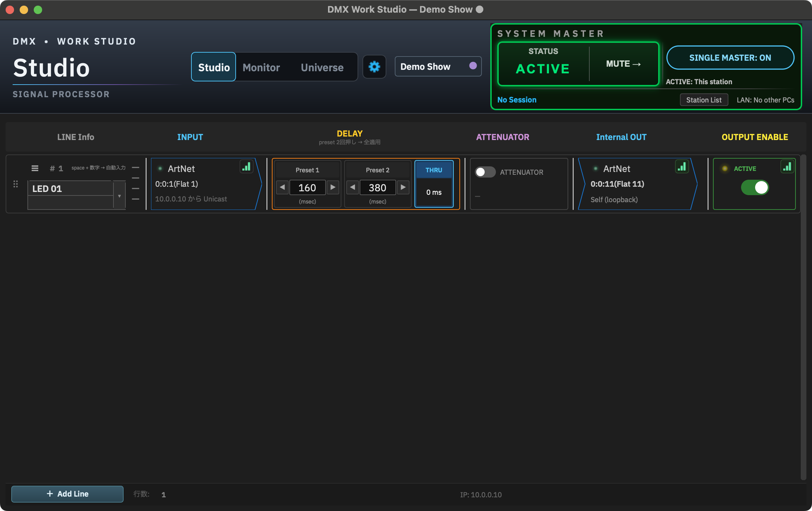Click the MUTE arrow button
Viewport: 812px width, 511px height.
[624, 64]
